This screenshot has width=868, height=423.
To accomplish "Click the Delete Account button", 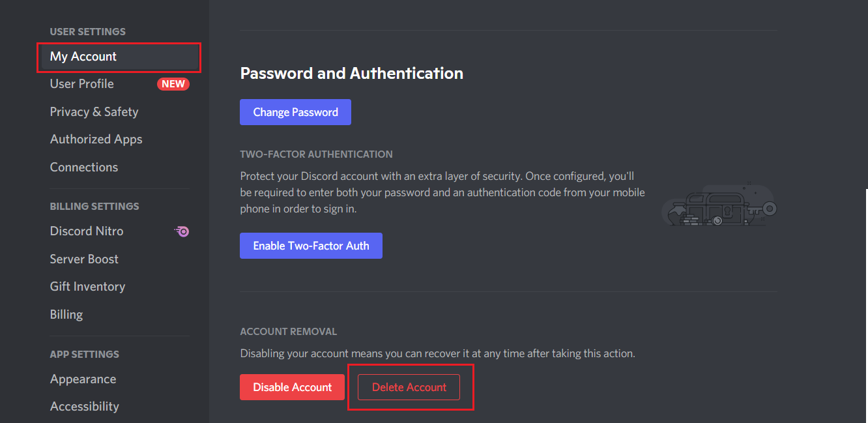I will point(409,387).
